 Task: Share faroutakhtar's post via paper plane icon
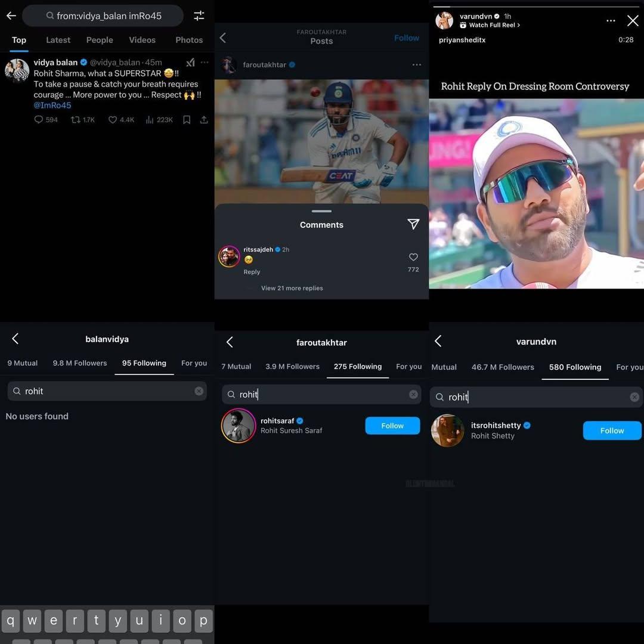point(413,224)
